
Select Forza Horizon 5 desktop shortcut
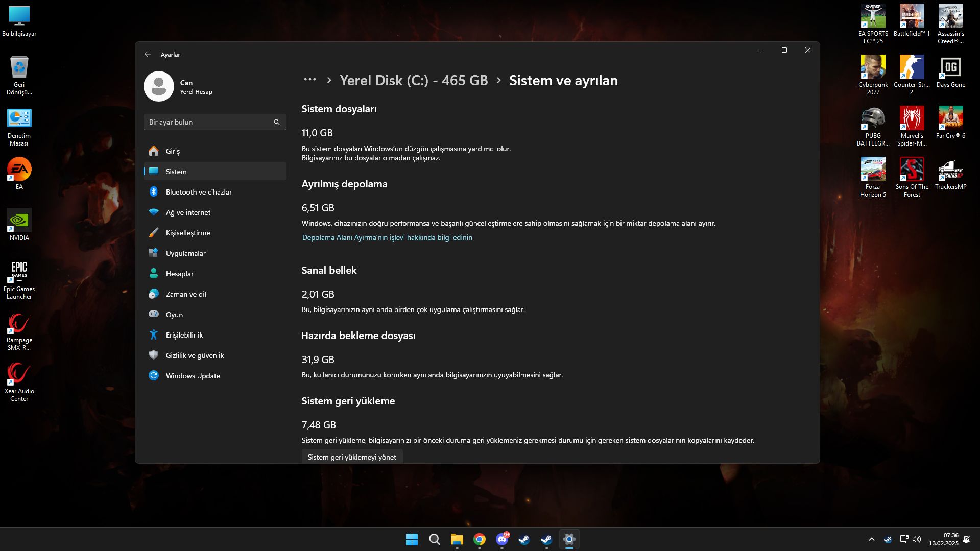873,177
